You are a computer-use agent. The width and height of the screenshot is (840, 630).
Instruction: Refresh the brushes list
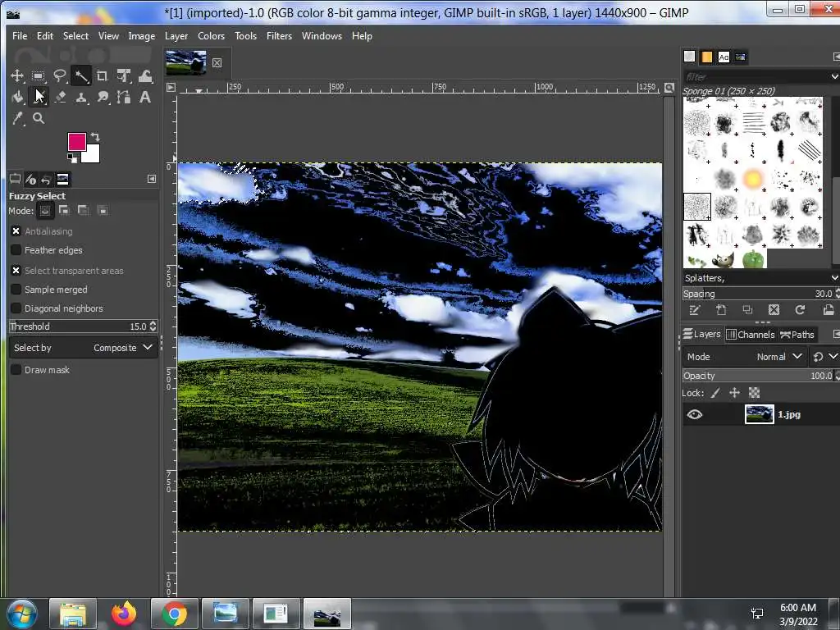coord(800,310)
